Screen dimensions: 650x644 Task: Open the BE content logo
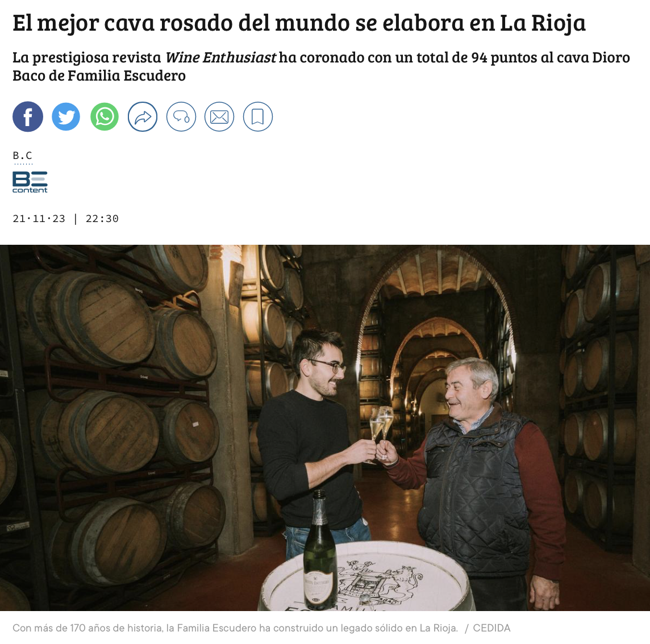click(30, 182)
